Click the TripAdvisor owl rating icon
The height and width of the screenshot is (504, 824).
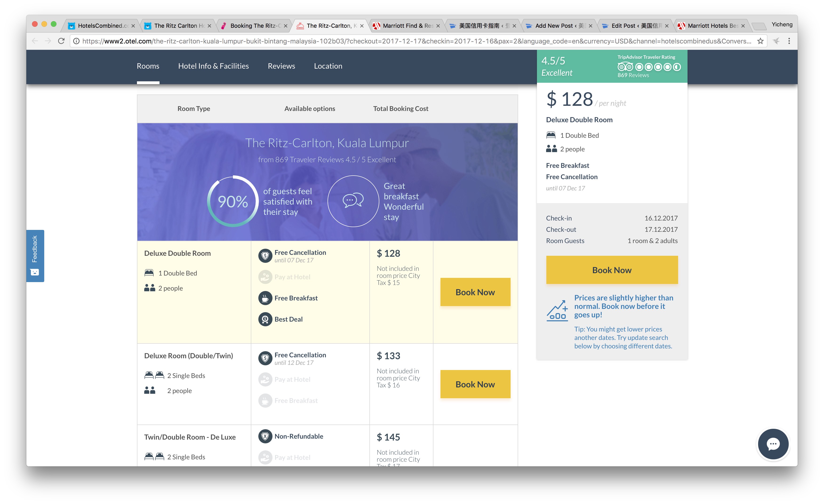(x=625, y=67)
